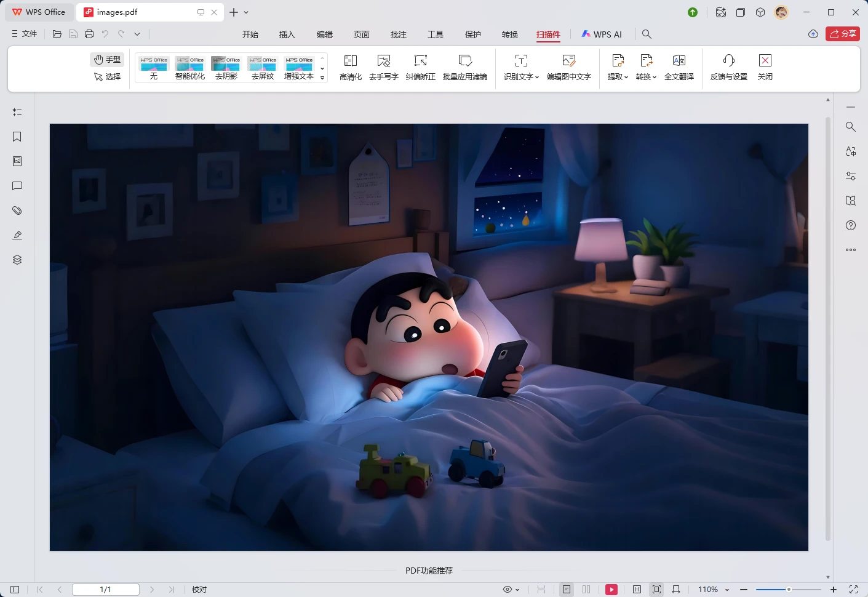This screenshot has height=597, width=868.
Task: Select the 去手写字 handwriting removal tool
Action: point(384,66)
